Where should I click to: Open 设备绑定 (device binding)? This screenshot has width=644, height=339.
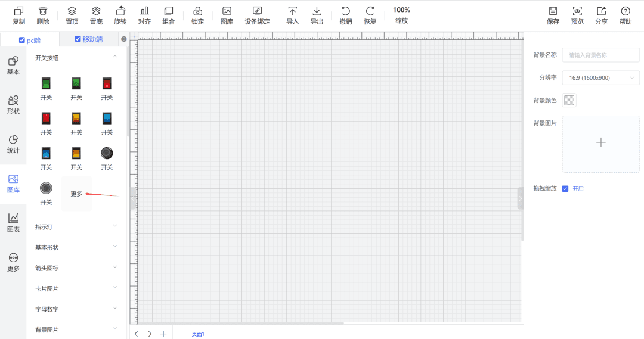pyautogui.click(x=257, y=15)
